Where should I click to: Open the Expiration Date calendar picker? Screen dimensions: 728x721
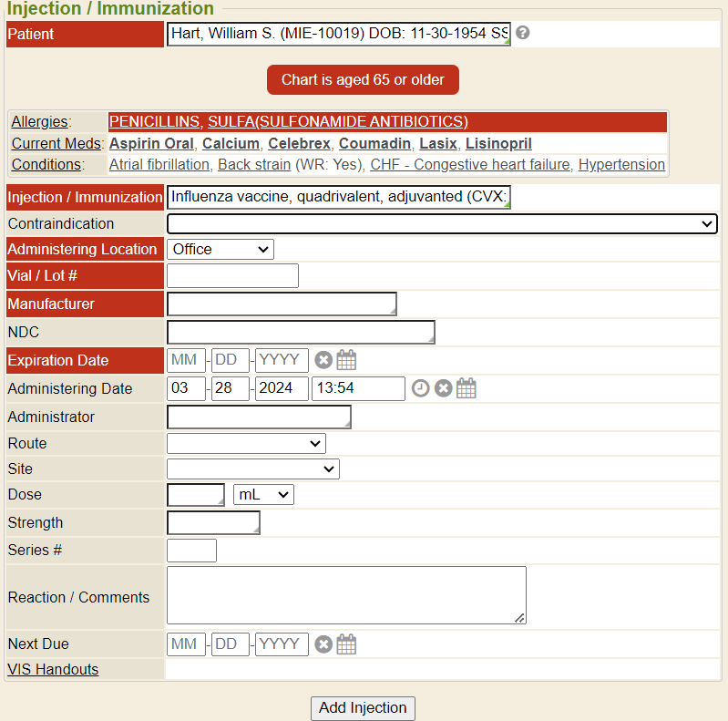point(346,360)
